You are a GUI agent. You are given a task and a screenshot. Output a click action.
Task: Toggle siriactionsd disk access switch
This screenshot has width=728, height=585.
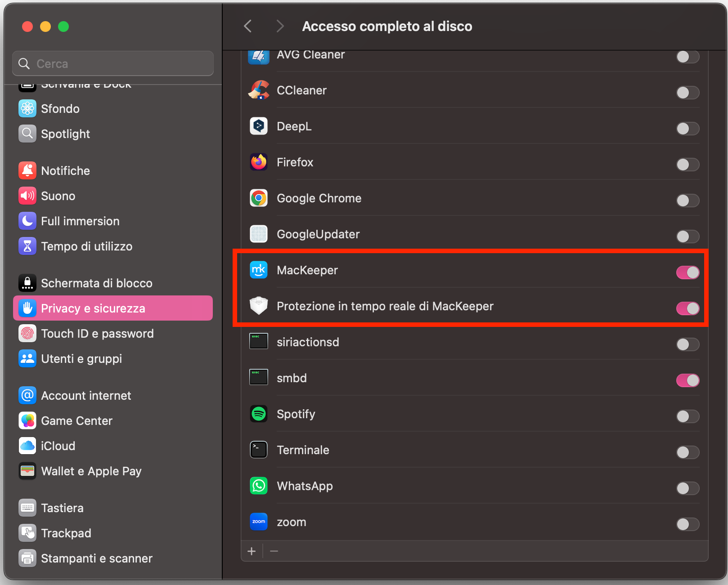coord(688,344)
